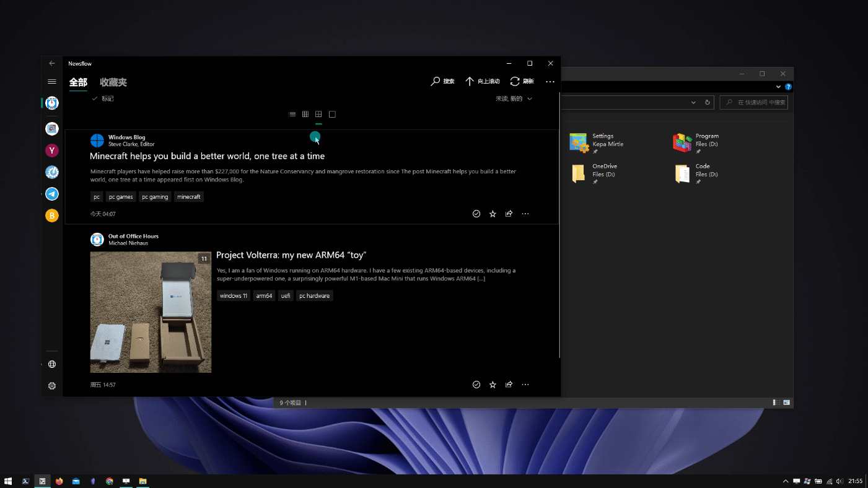This screenshot has height=488, width=868.
Task: Mark the Project Volterra article as read
Action: coord(476,385)
